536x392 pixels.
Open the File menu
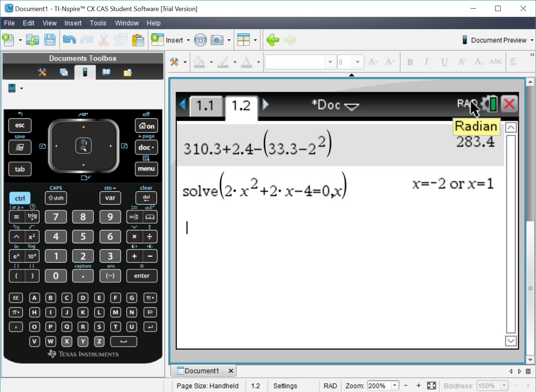point(9,23)
